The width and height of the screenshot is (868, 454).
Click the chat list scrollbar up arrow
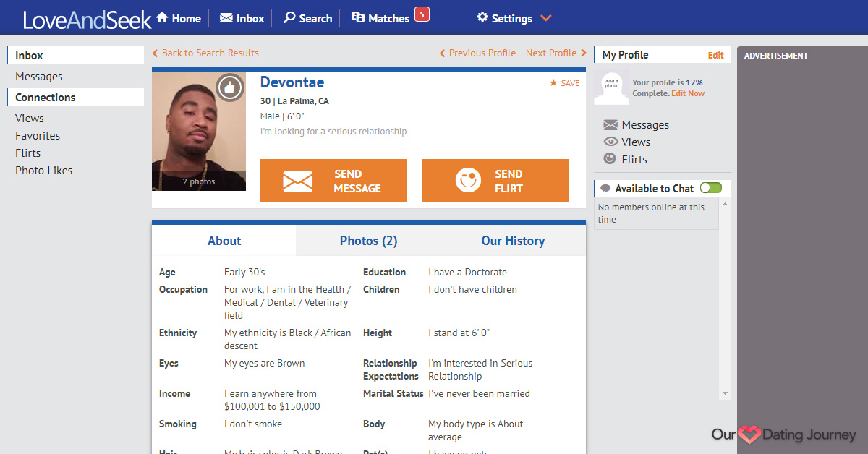(725, 205)
